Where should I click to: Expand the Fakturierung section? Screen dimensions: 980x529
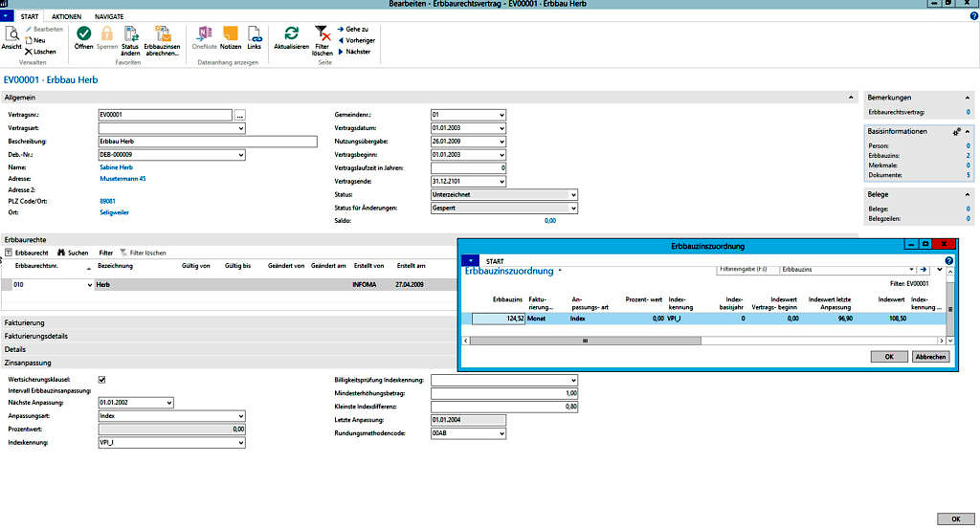click(25, 323)
